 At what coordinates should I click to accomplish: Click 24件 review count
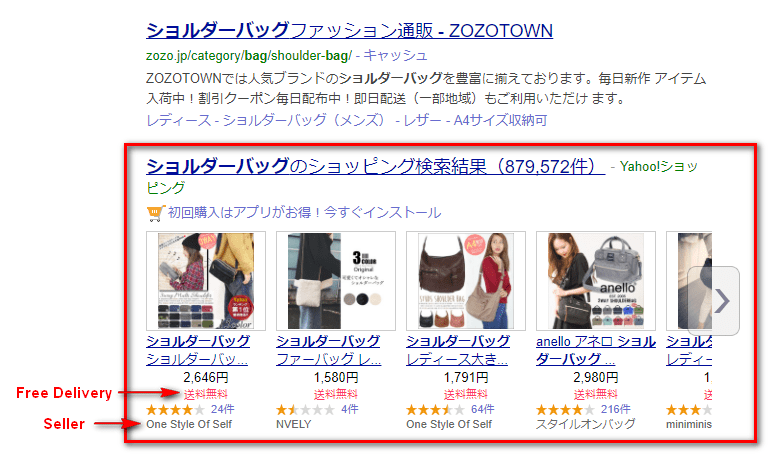click(x=223, y=409)
